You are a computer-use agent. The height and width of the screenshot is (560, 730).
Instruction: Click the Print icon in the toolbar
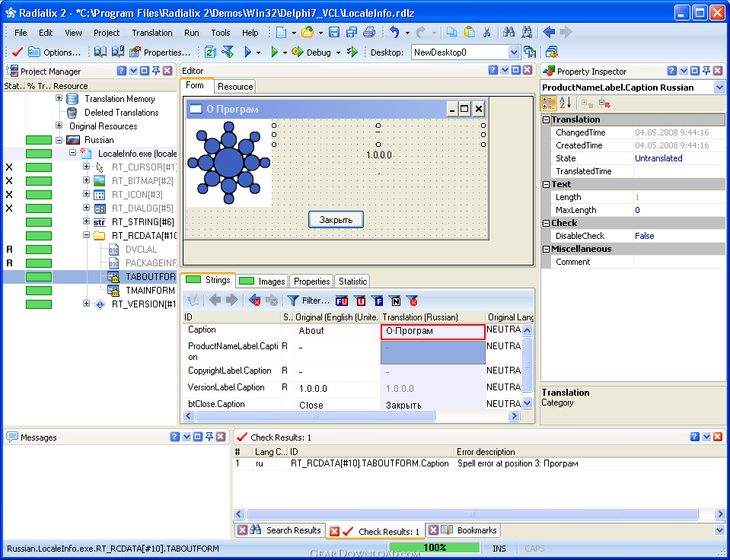pos(368,33)
